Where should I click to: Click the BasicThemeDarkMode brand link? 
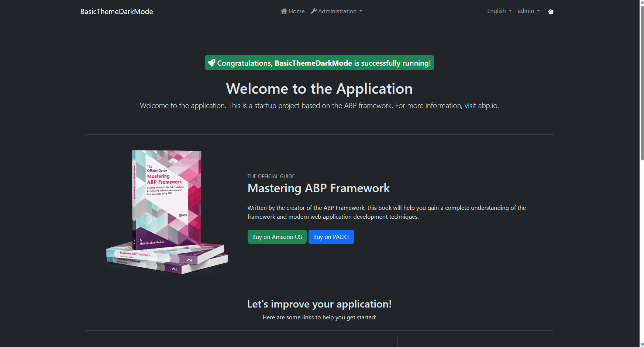point(117,11)
